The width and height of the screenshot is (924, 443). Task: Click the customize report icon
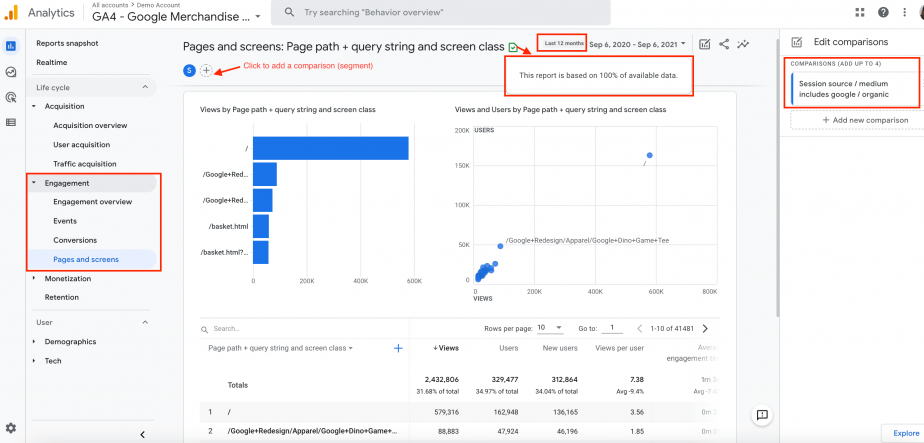point(704,44)
